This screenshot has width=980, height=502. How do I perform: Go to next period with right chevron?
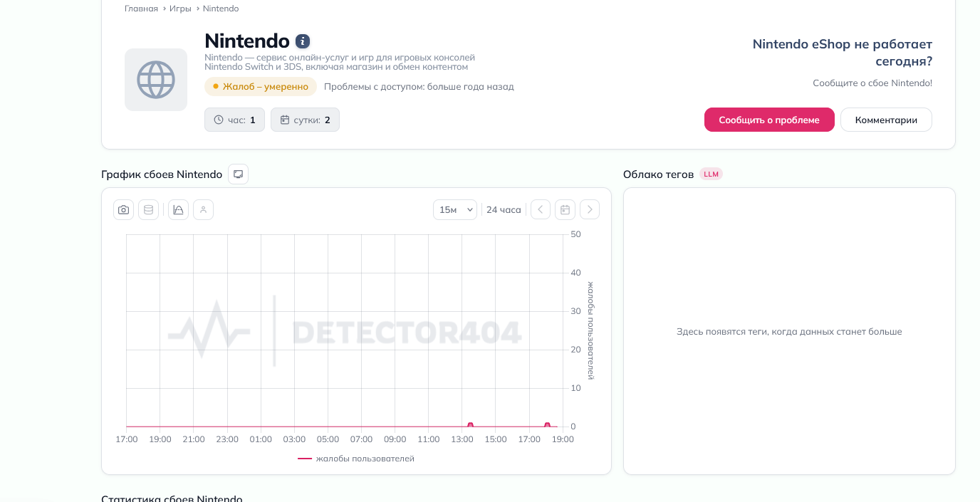tap(590, 209)
